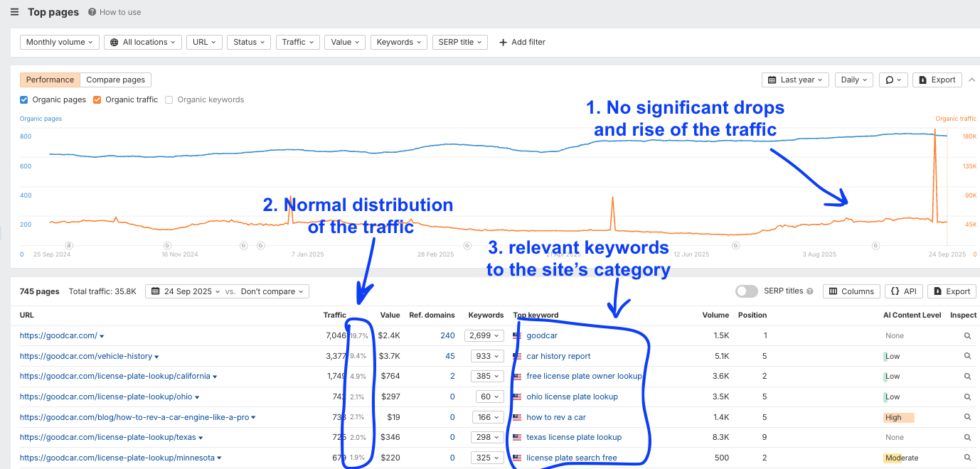980x469 pixels.
Task: Open the chart annotations comment dropdown
Action: point(893,80)
